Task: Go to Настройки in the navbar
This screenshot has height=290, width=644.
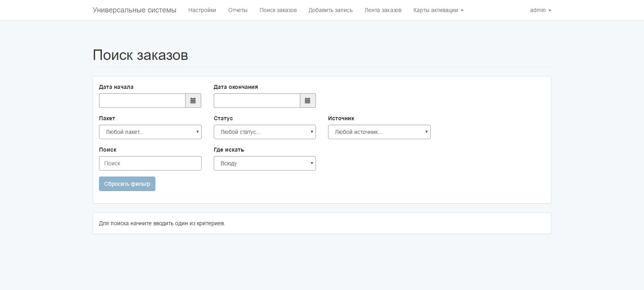Action: 202,10
